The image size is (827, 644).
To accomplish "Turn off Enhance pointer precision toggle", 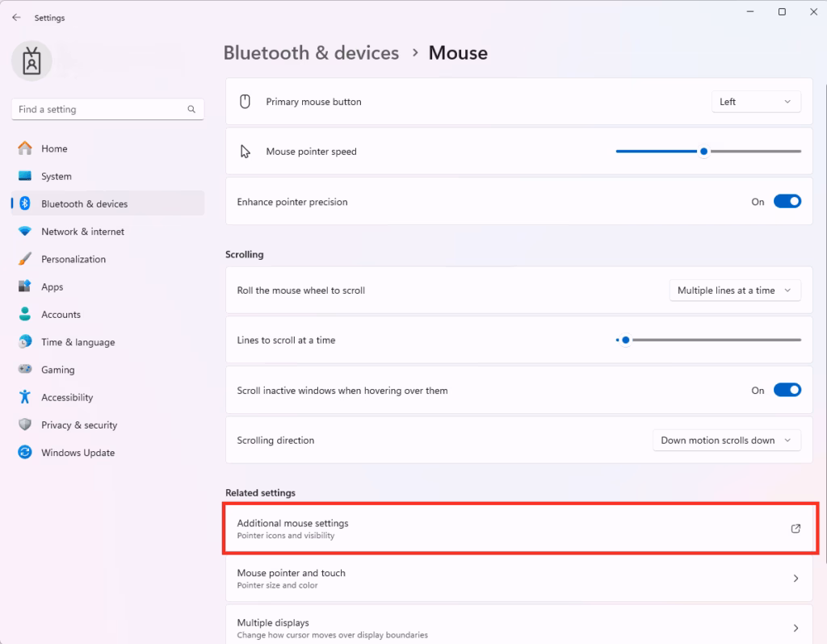I will [787, 201].
